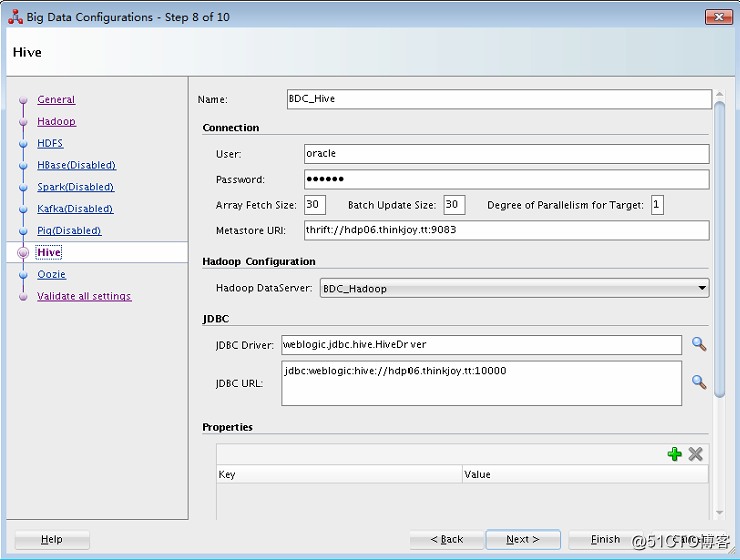The width and height of the screenshot is (740, 560).
Task: Click the Metastore URI field
Action: pyautogui.click(x=507, y=230)
